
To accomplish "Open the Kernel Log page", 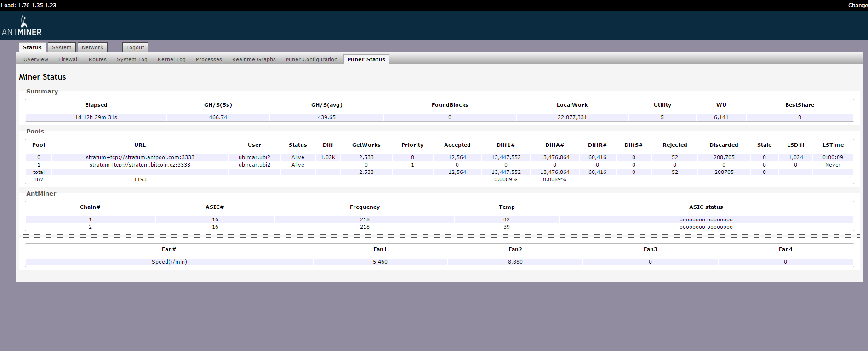I will [171, 59].
